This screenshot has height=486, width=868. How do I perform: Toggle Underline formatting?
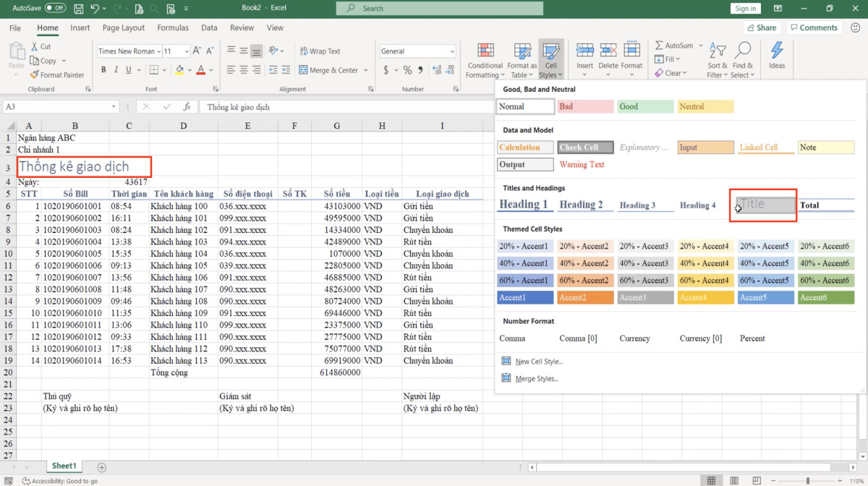pos(129,70)
